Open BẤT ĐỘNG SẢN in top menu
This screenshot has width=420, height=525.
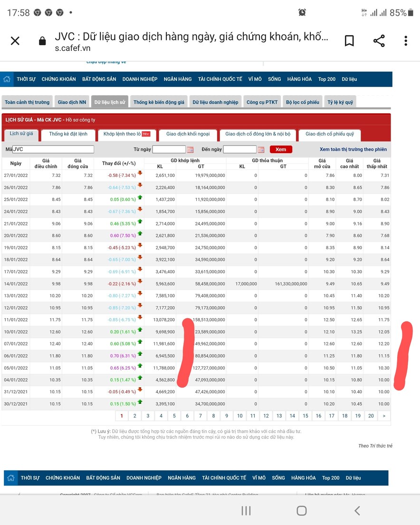[x=99, y=79]
